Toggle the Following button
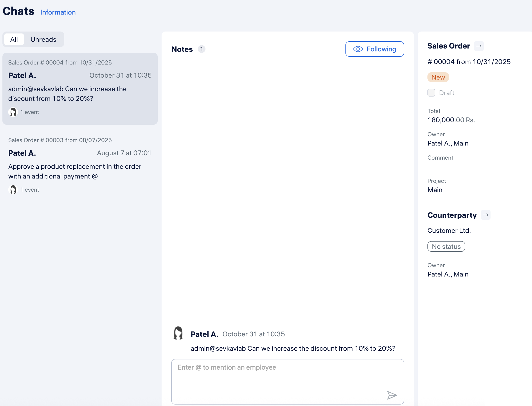Image resolution: width=532 pixels, height=406 pixels. click(x=375, y=49)
